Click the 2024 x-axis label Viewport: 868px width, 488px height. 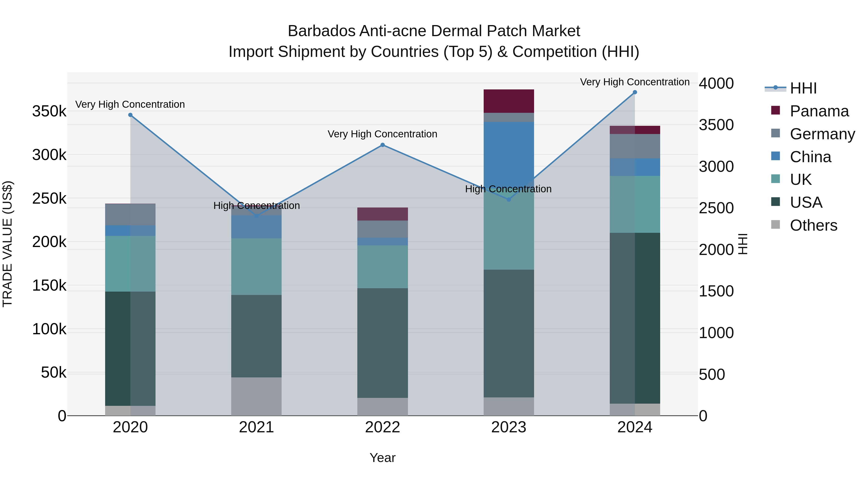point(635,427)
